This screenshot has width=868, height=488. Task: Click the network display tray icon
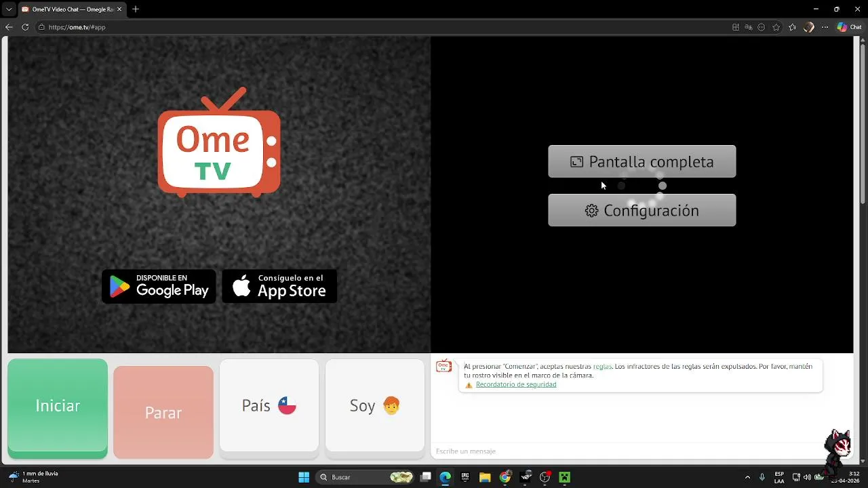[x=796, y=477]
